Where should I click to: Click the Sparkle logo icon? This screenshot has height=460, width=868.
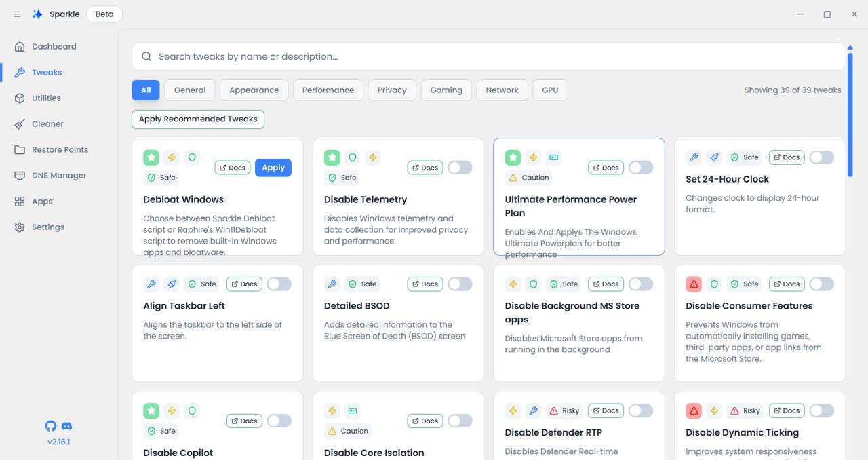[x=38, y=14]
